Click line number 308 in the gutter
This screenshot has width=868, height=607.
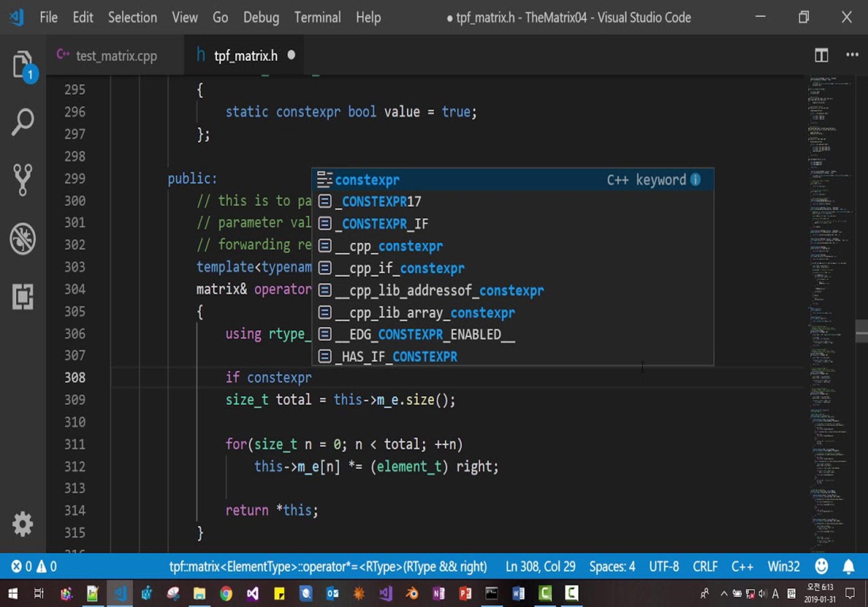pyautogui.click(x=75, y=377)
